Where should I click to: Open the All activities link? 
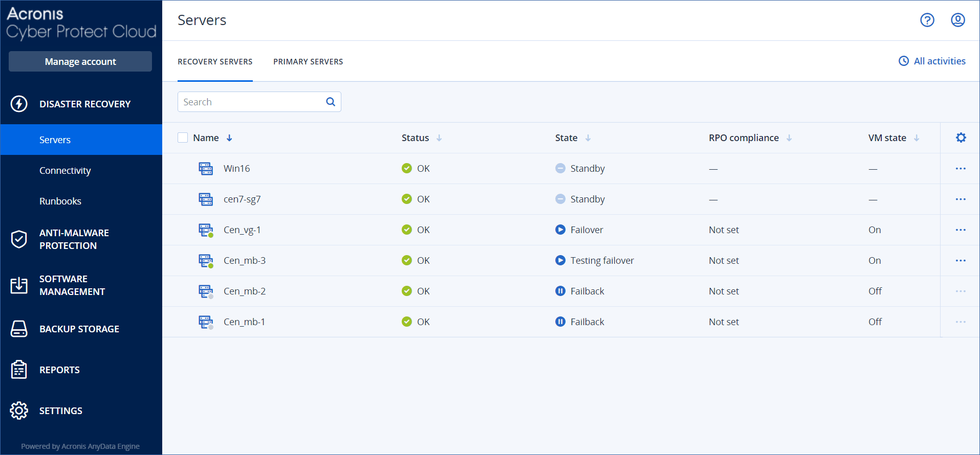(932, 61)
